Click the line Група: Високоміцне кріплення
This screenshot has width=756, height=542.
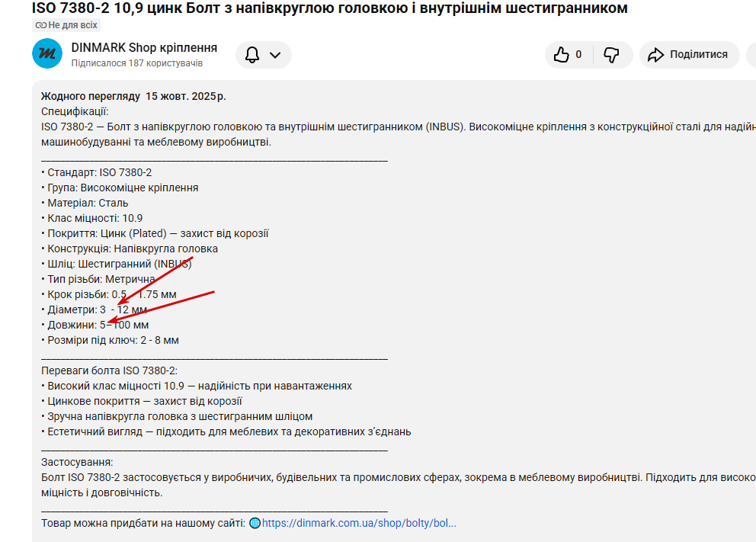click(x=120, y=188)
